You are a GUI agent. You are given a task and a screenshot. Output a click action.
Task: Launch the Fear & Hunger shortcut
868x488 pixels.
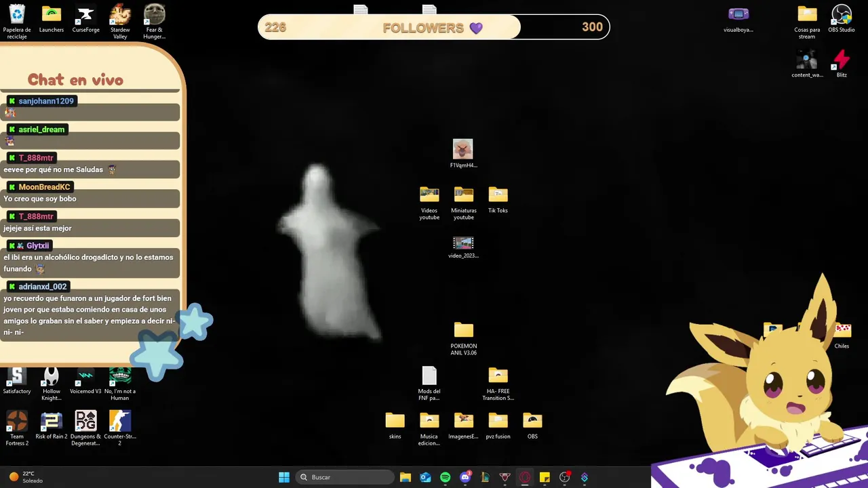pos(155,21)
